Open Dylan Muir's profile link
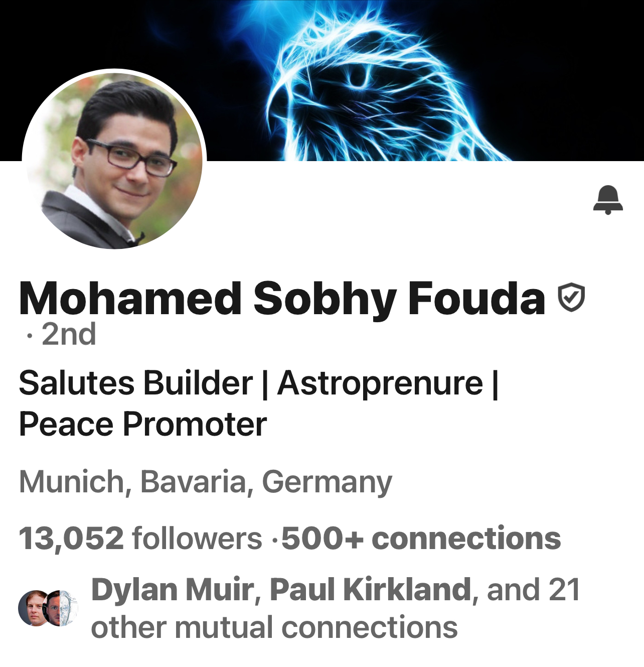644x667 pixels. tap(173, 589)
